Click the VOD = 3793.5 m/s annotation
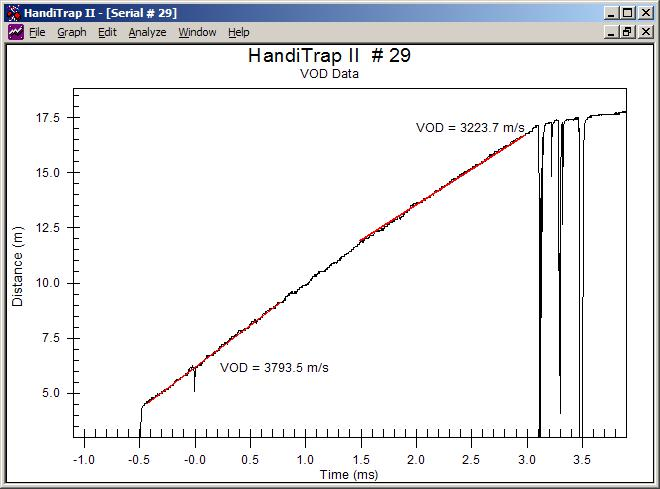 274,368
